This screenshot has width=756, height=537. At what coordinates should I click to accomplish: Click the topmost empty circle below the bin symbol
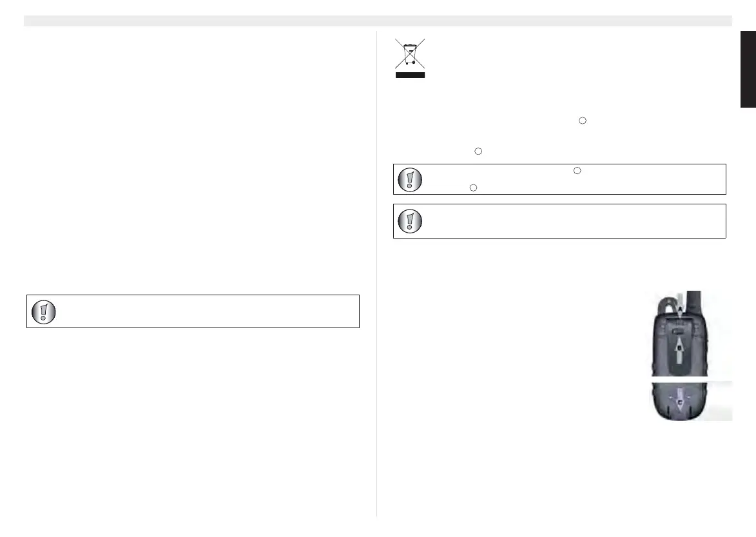[581, 121]
